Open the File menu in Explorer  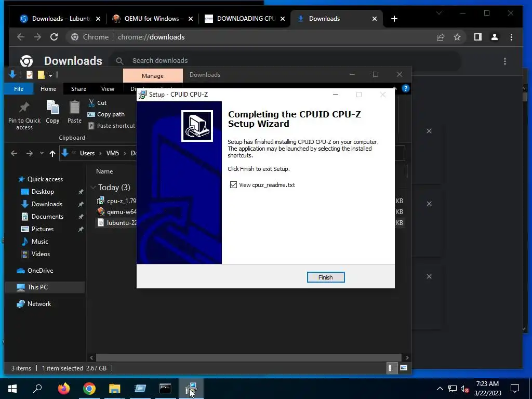(19, 88)
